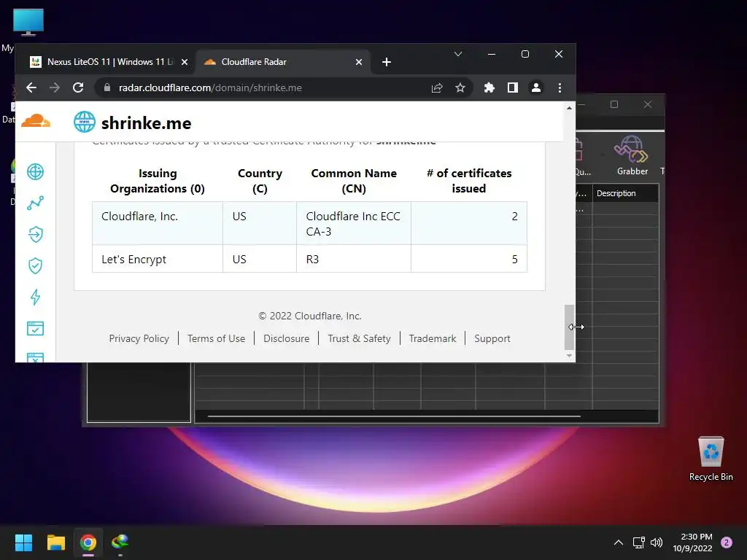Reload the Cloudflare Radar page

[78, 87]
